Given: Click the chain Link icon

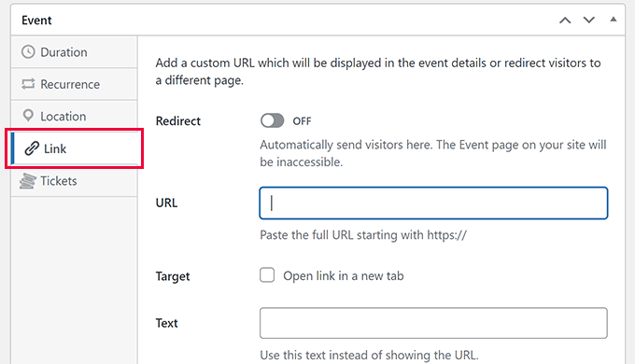Looking at the screenshot, I should (32, 148).
